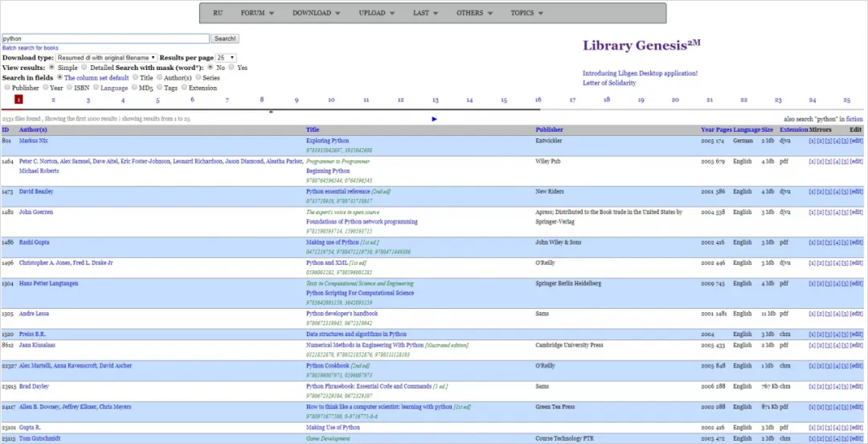Go to results page 25
Viewport: 868px width, 444px height.
coord(846,101)
